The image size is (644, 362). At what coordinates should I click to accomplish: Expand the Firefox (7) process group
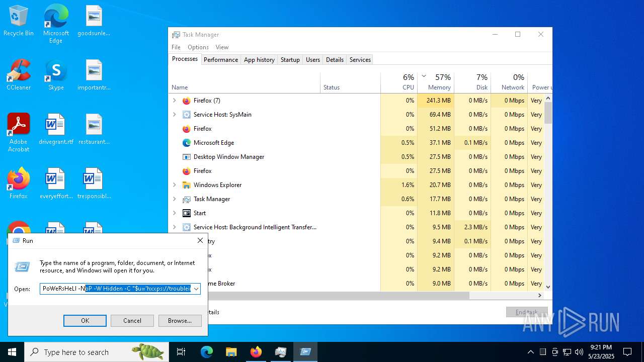[175, 101]
